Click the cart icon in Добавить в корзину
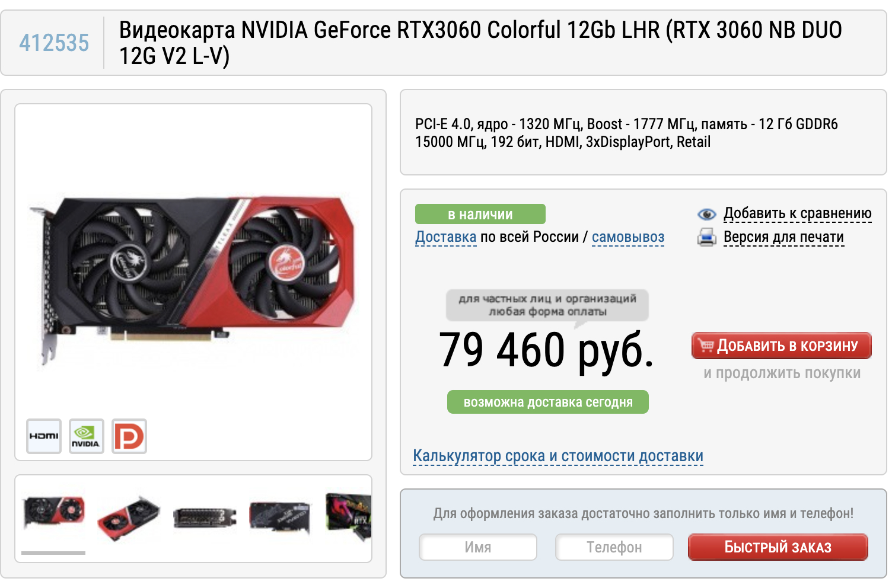 (x=706, y=346)
